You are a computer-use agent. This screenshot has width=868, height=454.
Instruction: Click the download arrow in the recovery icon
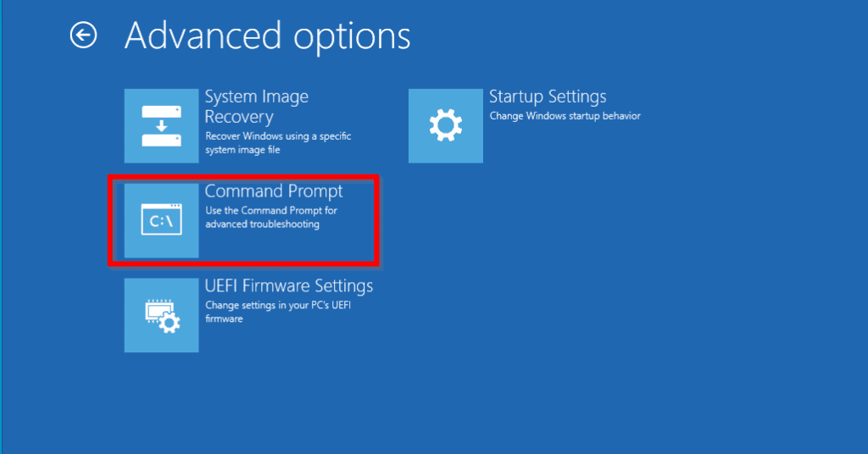click(161, 125)
